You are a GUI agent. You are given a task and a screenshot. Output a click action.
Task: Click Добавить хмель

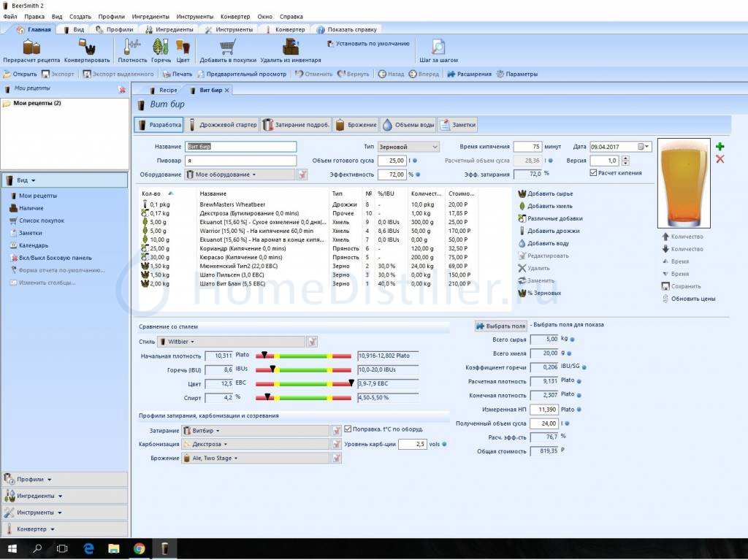point(545,206)
